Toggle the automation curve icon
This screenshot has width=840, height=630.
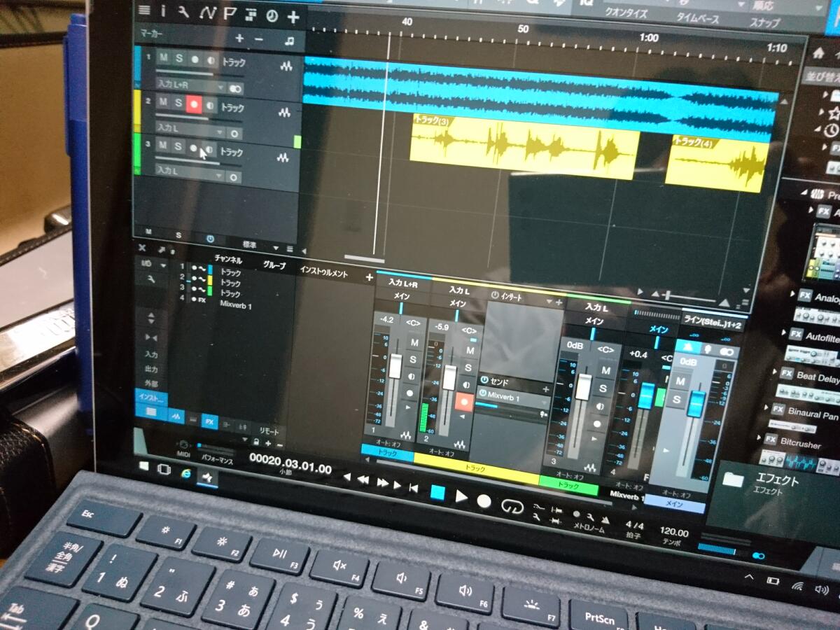[206, 13]
